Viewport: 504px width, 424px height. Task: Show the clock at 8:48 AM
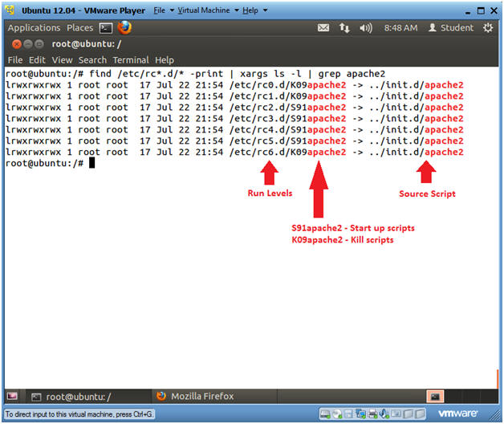400,28
